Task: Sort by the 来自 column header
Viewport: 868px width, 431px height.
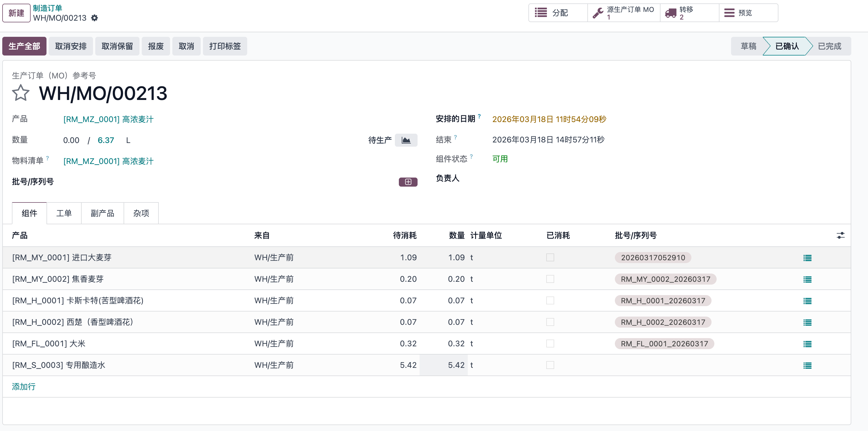Action: (x=262, y=235)
